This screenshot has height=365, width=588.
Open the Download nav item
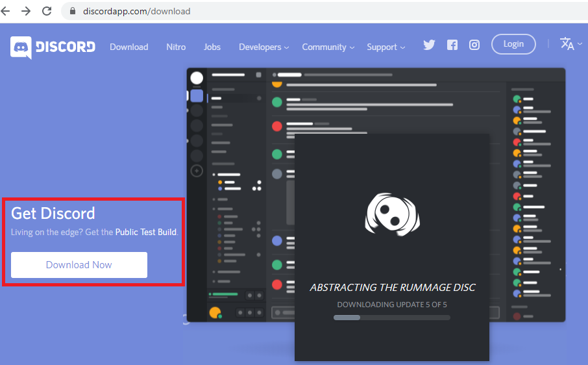pos(129,47)
